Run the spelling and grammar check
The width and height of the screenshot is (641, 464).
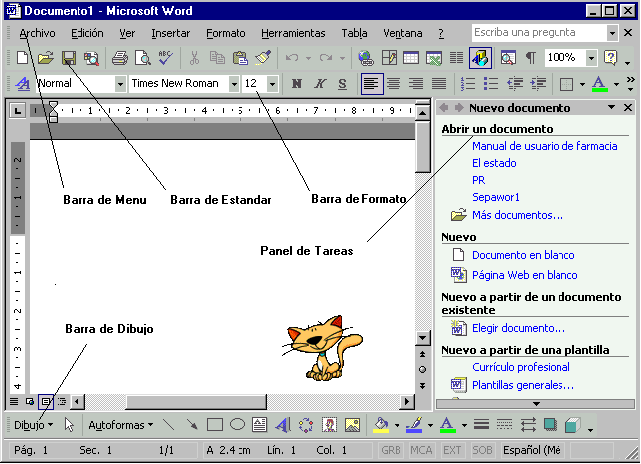tap(164, 58)
